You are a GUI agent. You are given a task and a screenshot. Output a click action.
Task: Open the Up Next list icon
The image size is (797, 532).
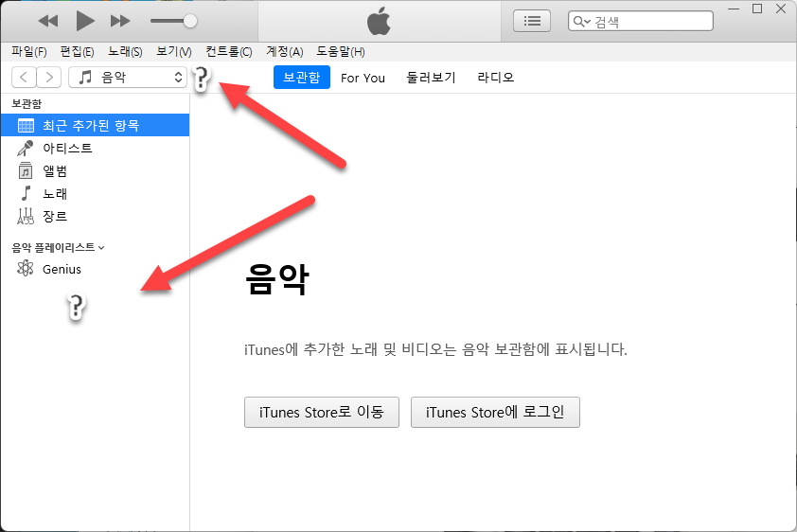(532, 21)
